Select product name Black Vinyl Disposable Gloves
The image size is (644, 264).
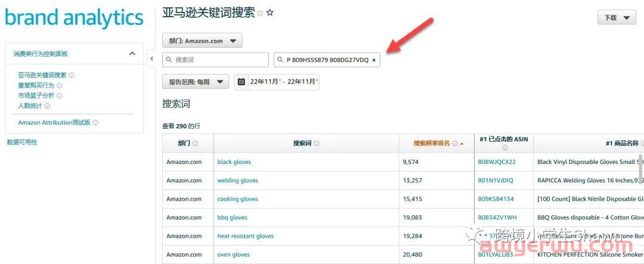[589, 161]
